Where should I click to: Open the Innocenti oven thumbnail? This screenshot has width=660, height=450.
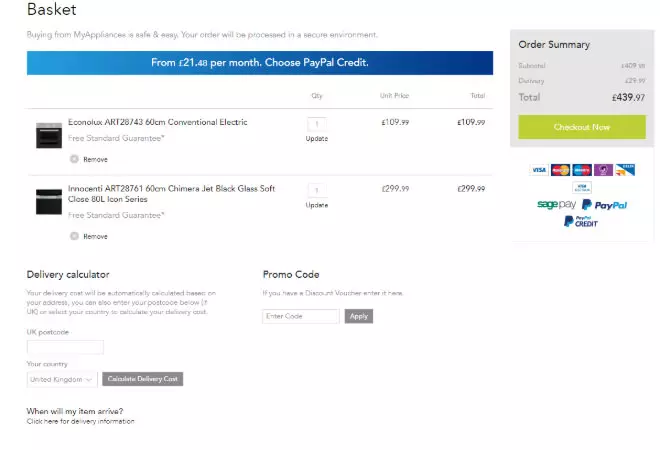(x=49, y=202)
